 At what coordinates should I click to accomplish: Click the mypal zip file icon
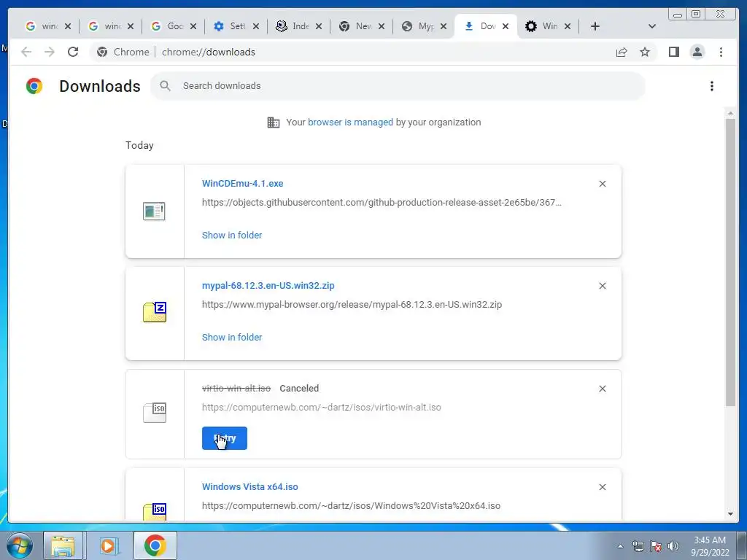pyautogui.click(x=155, y=312)
